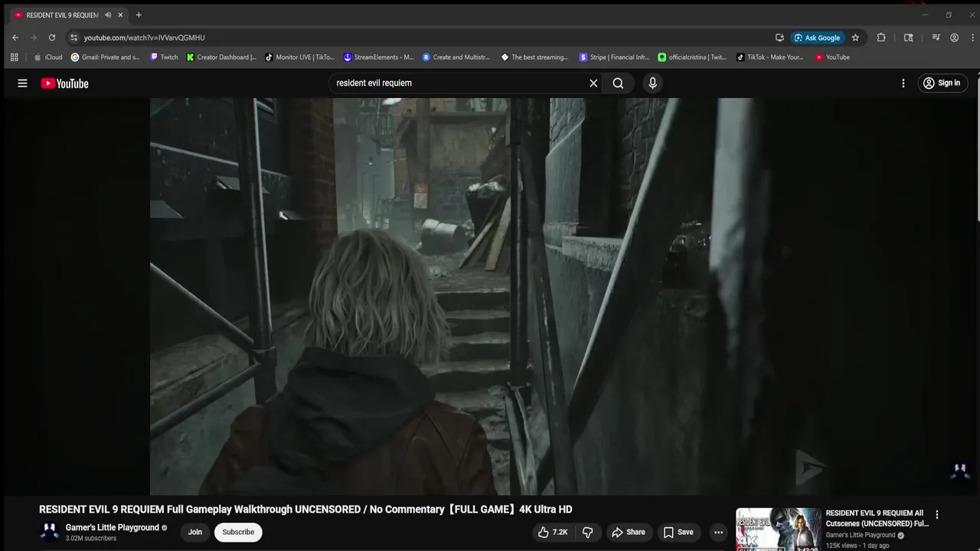980x551 pixels.
Task: Click the video player to pause
Action: 490,297
